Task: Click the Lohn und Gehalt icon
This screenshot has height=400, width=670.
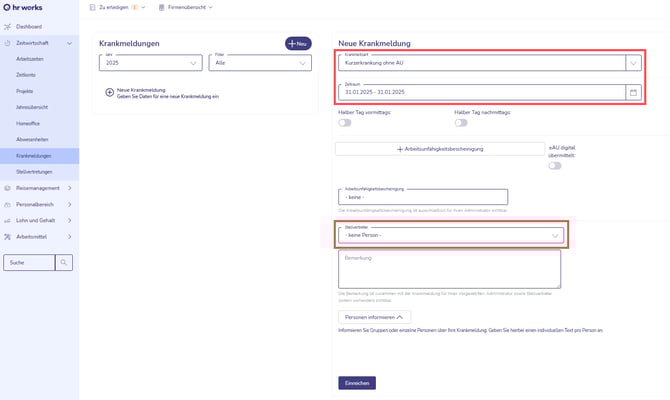Action: 8,220
